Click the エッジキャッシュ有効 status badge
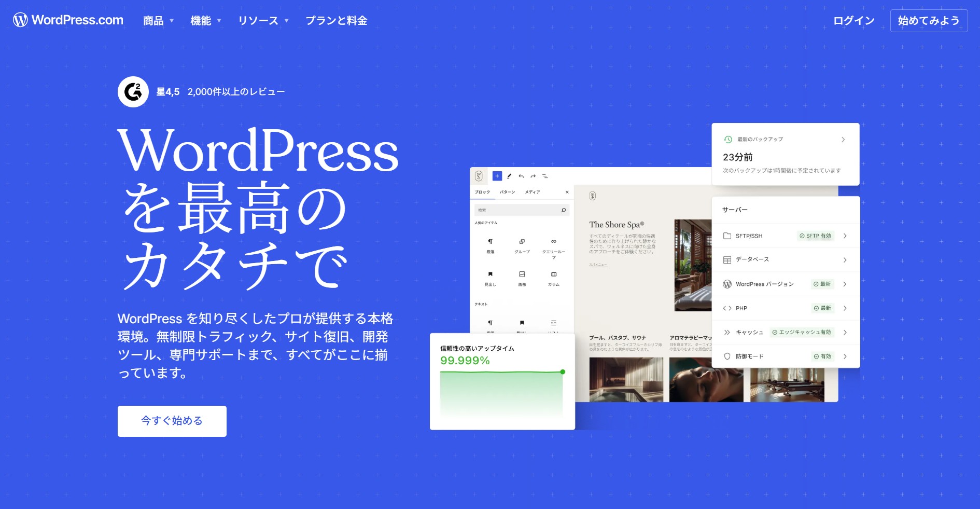The image size is (980, 509). click(x=802, y=333)
